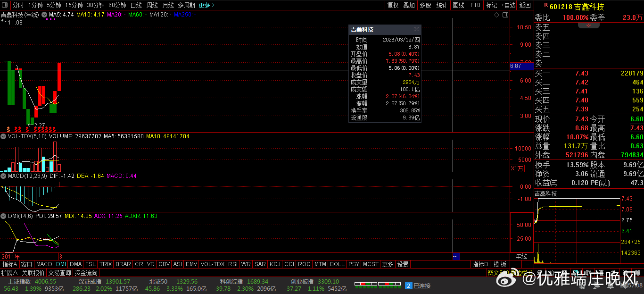Select the MACD indicator tab
The image size is (644, 294).
tap(44, 264)
